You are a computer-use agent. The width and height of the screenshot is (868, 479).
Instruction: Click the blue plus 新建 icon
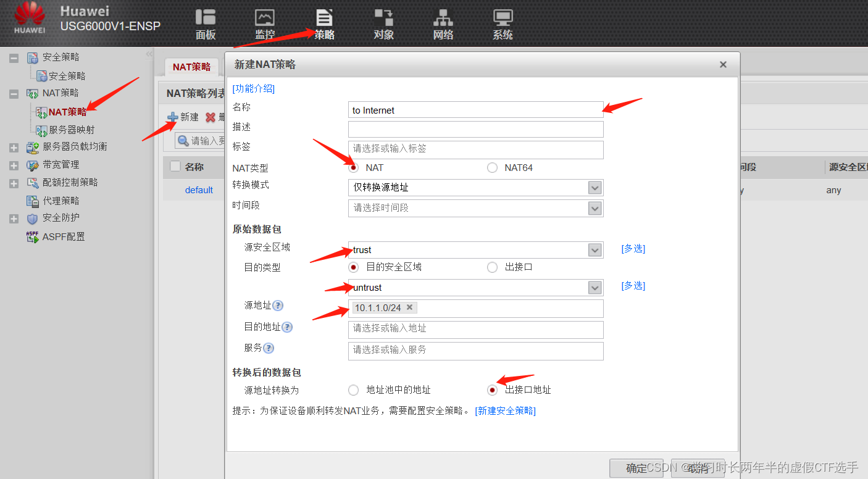pyautogui.click(x=173, y=117)
